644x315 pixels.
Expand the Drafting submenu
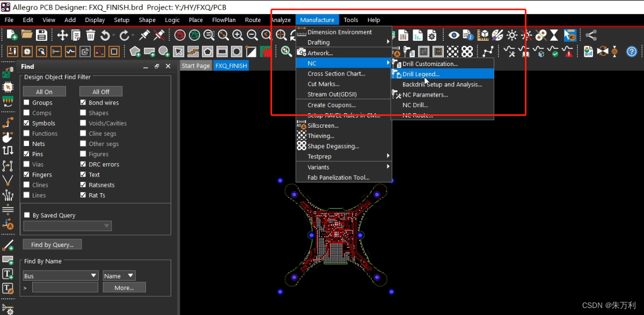coord(344,42)
